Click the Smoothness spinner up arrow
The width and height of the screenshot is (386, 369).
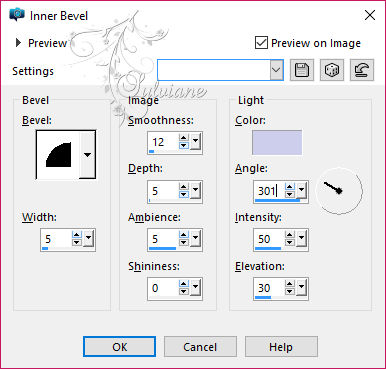pos(183,138)
